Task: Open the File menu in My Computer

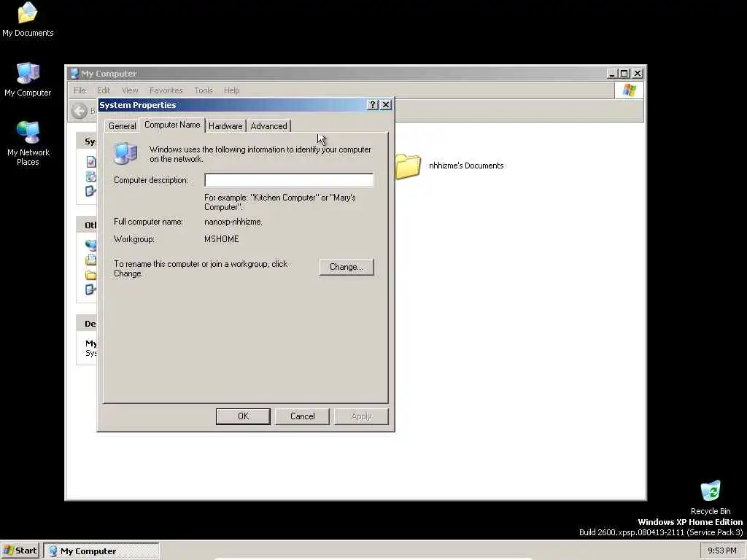Action: 80,90
